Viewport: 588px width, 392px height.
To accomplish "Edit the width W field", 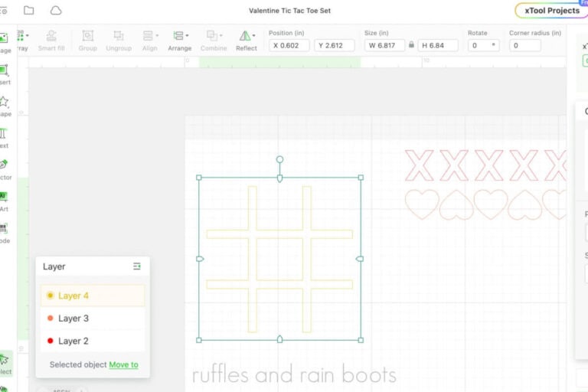I will point(385,45).
